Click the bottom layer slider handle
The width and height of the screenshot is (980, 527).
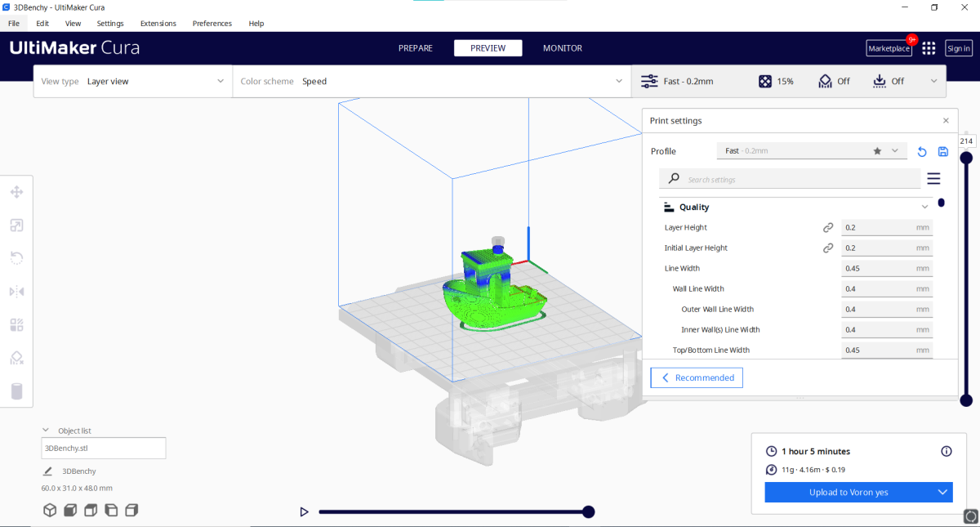966,400
